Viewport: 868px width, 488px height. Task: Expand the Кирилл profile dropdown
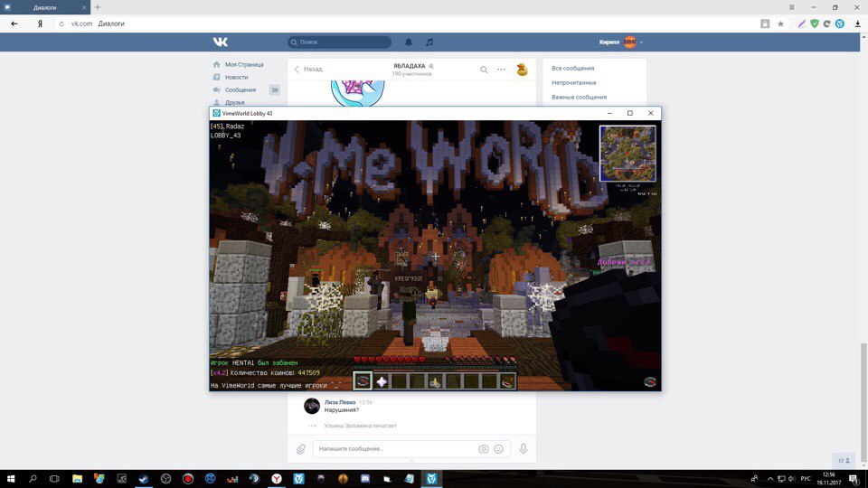click(x=621, y=42)
